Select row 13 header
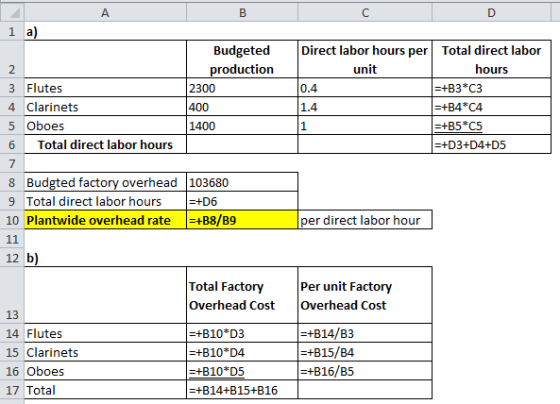The image size is (560, 404). tap(12, 295)
